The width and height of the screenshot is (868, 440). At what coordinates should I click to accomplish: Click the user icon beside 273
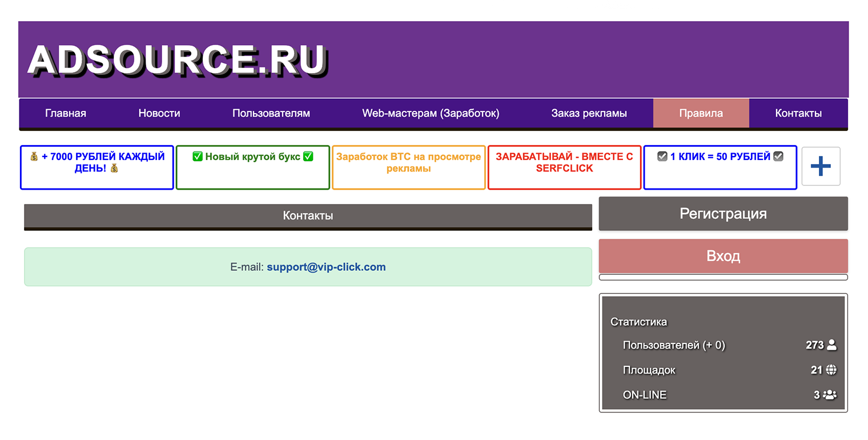pyautogui.click(x=831, y=345)
